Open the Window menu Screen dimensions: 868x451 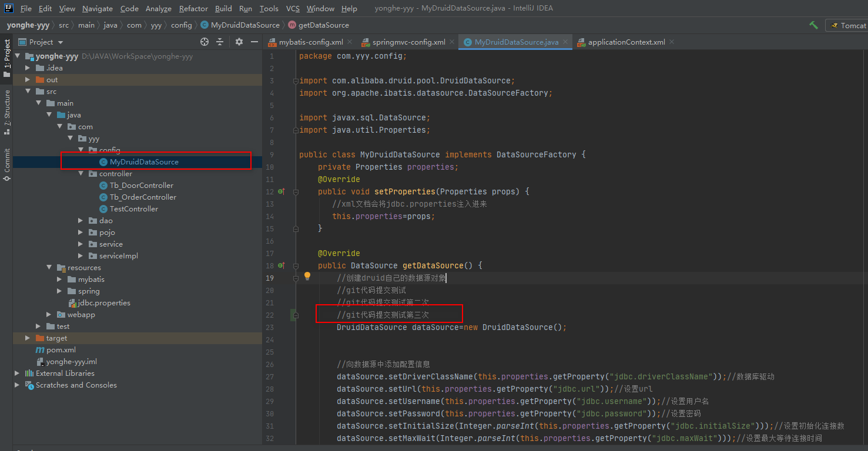point(320,9)
